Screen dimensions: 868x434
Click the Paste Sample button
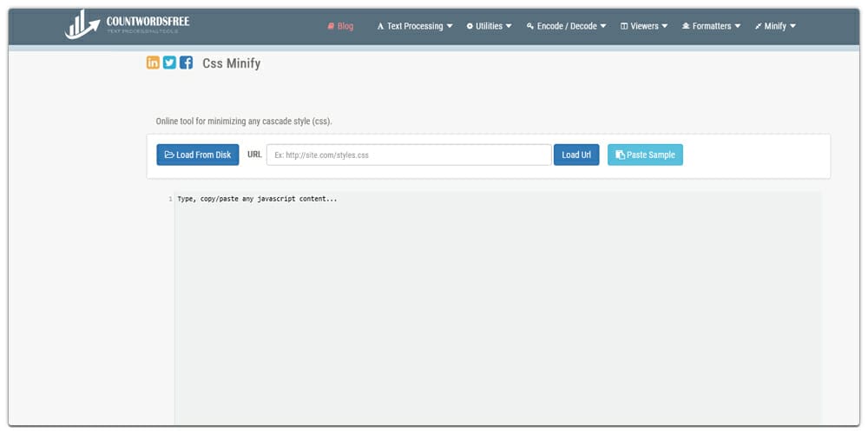[x=645, y=155]
